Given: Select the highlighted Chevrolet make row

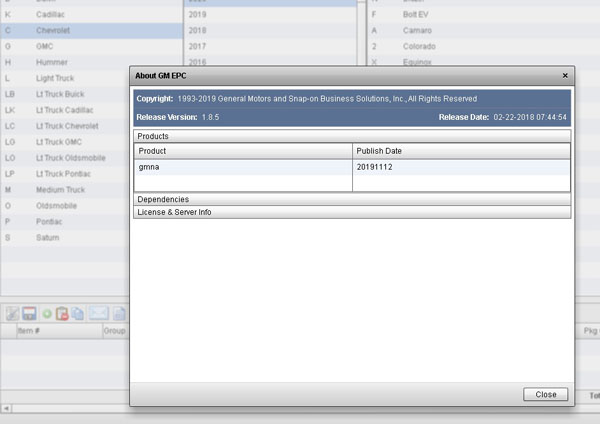Looking at the screenshot, I should (91, 30).
